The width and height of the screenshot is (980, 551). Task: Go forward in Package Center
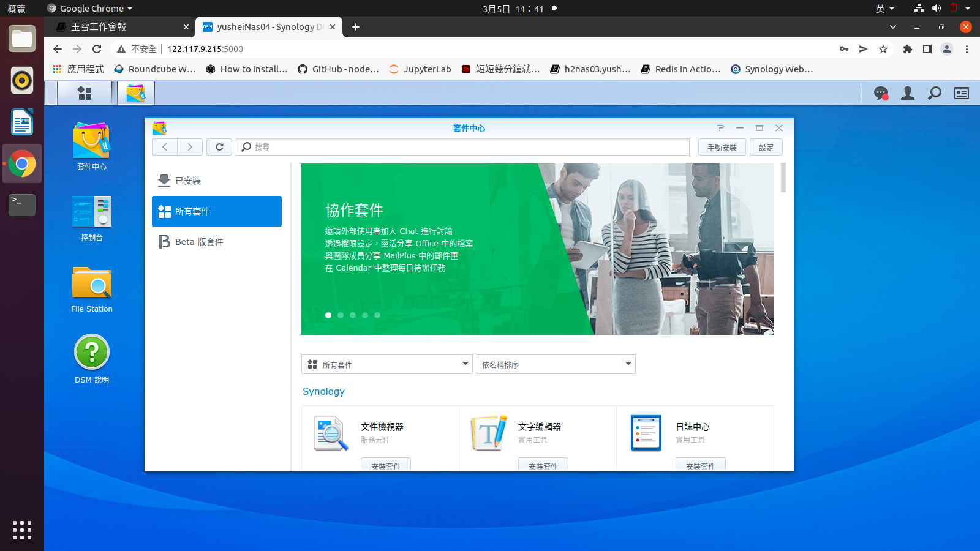point(190,147)
